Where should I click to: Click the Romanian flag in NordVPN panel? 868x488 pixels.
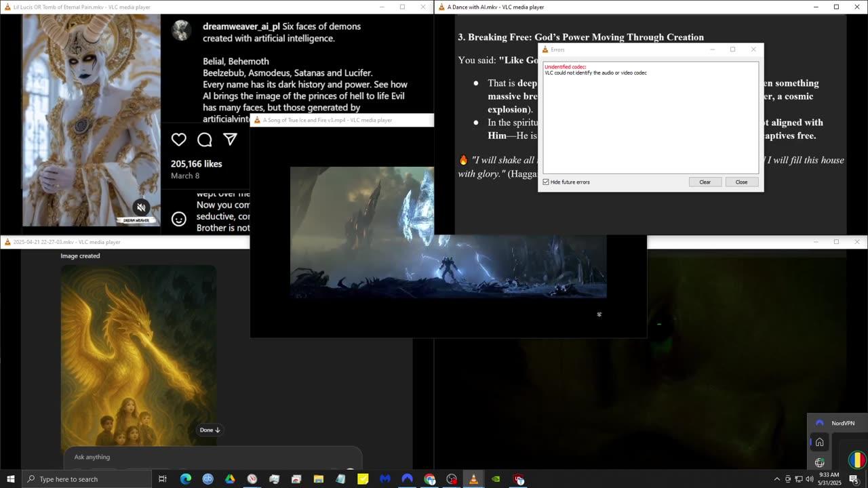click(857, 460)
